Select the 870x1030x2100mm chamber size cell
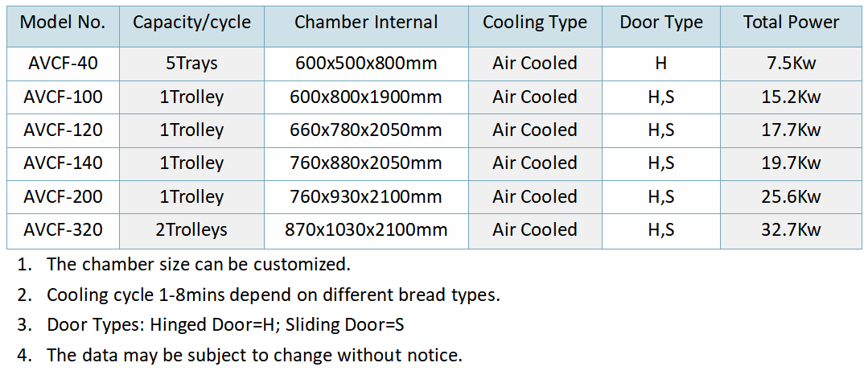868x371 pixels. (x=366, y=230)
